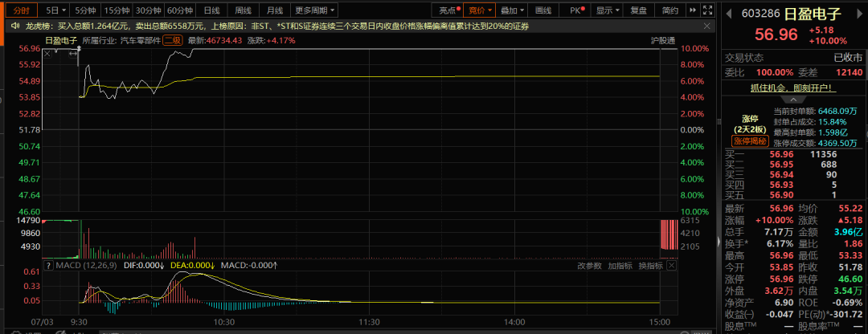The image size is (868, 334).
Task: Click the horizontal stretch arrow icon on chart
Action: point(73,53)
